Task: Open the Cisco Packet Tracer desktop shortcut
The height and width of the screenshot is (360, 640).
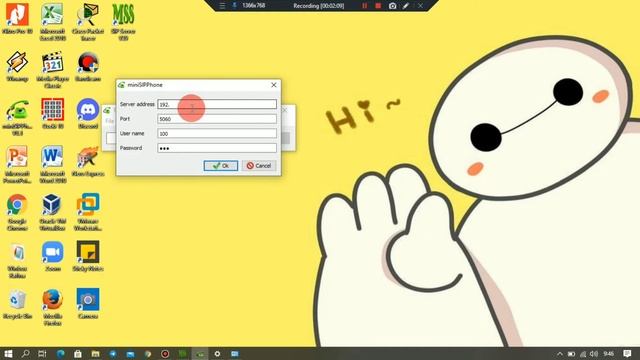Action: tap(88, 22)
